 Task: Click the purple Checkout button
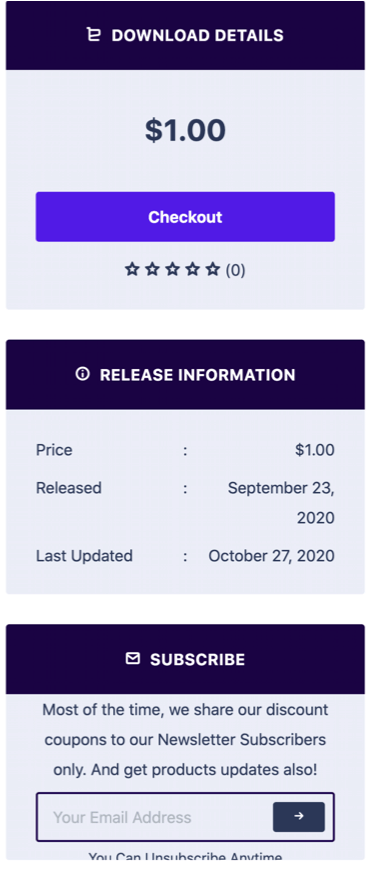click(185, 217)
